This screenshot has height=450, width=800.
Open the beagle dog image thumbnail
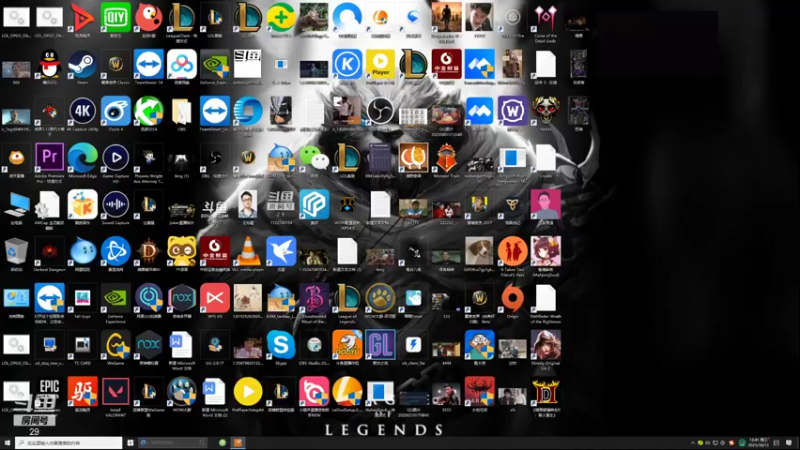coord(479,251)
